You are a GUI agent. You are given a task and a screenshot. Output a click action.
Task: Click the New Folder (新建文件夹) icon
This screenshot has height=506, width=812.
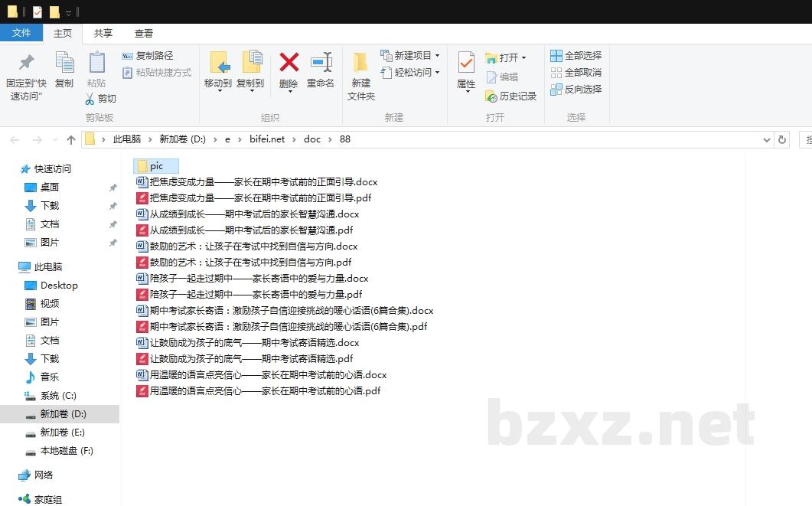click(360, 63)
